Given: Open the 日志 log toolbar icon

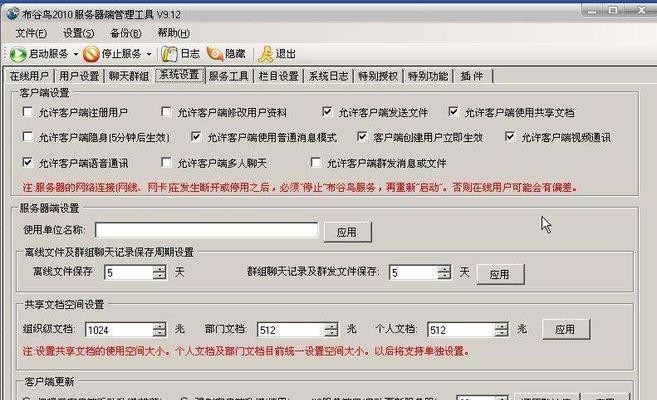Looking at the screenshot, I should click(170, 54).
